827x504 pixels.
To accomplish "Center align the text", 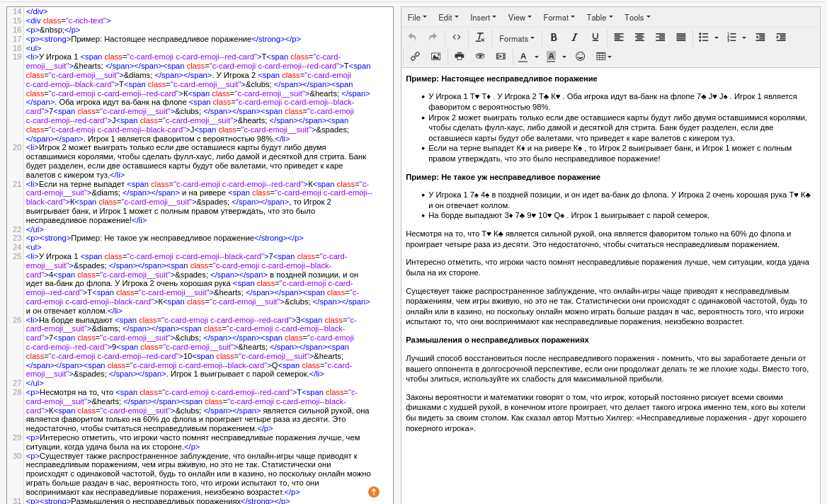I will tap(639, 38).
